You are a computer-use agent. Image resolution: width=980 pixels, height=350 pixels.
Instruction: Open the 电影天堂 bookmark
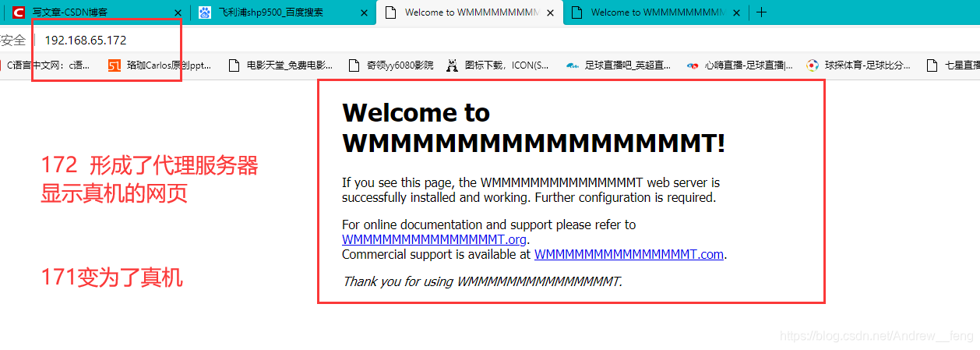281,65
